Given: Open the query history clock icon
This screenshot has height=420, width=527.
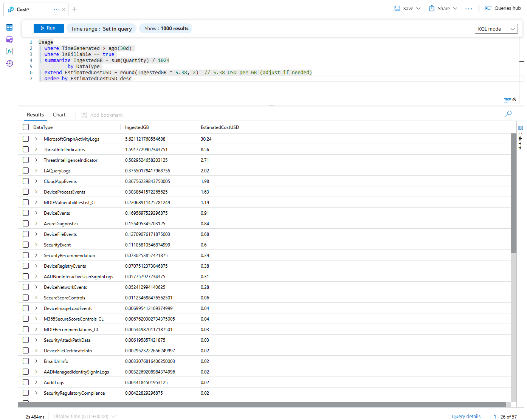Looking at the screenshot, I should coord(9,64).
